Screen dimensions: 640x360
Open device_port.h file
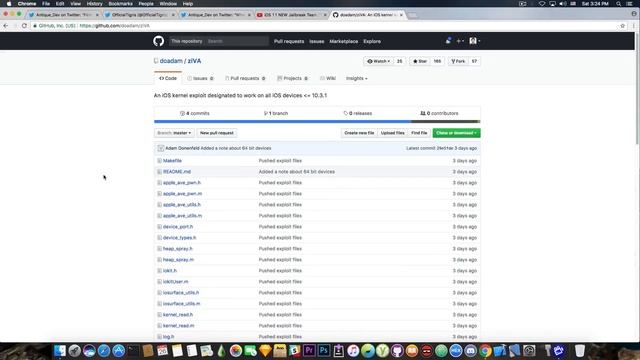pyautogui.click(x=178, y=227)
